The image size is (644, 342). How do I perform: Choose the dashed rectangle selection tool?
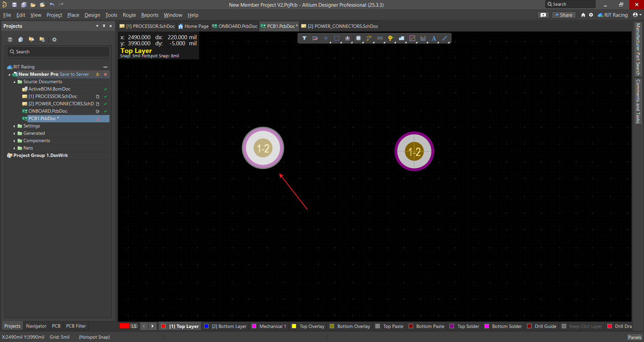pos(337,38)
